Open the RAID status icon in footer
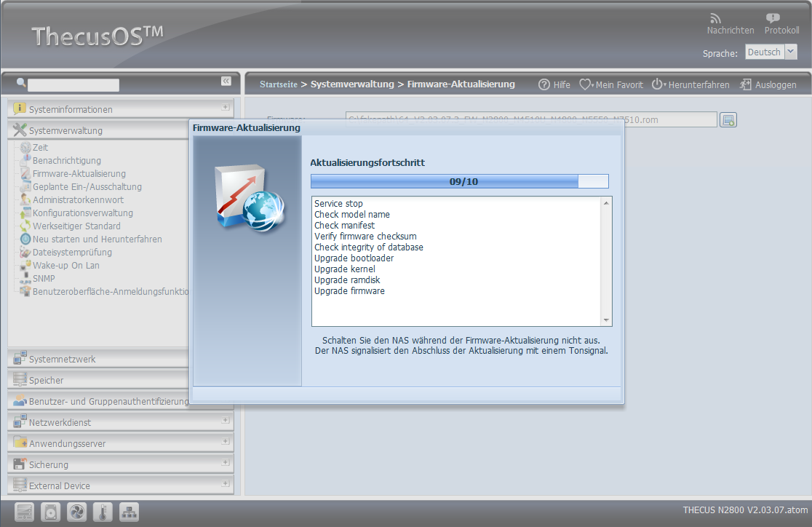The image size is (812, 527). click(x=24, y=512)
